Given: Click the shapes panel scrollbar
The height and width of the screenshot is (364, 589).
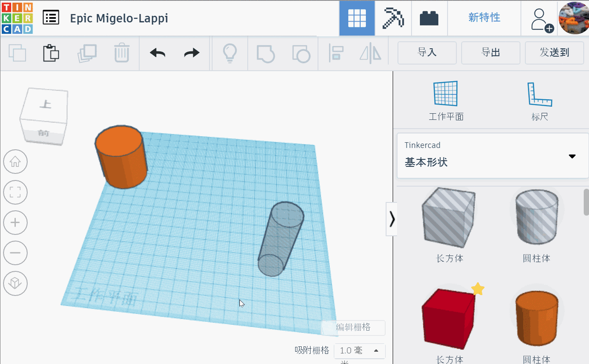Looking at the screenshot, I should pyautogui.click(x=586, y=202).
